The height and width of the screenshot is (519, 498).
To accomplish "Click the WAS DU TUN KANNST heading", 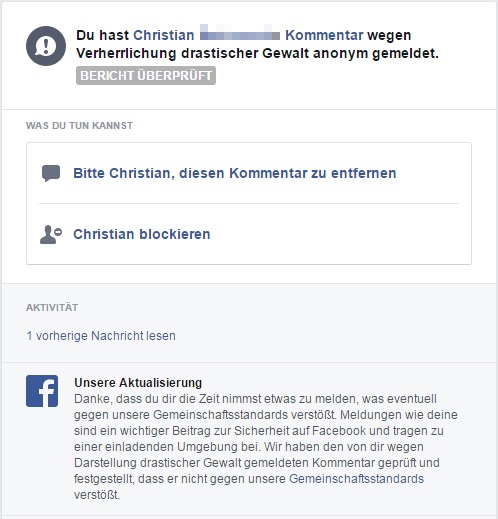I will click(x=79, y=126).
